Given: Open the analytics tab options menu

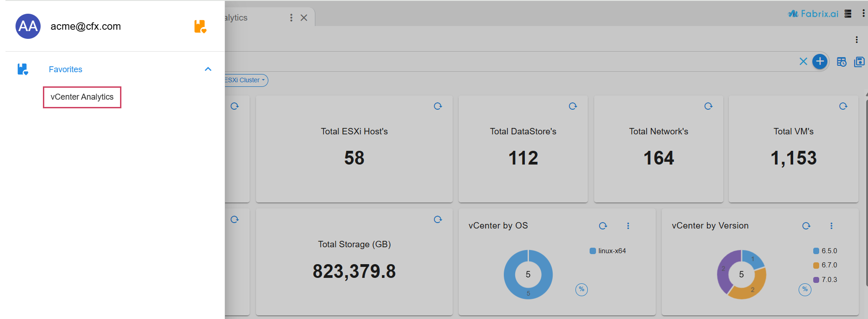Looking at the screenshot, I should [291, 18].
